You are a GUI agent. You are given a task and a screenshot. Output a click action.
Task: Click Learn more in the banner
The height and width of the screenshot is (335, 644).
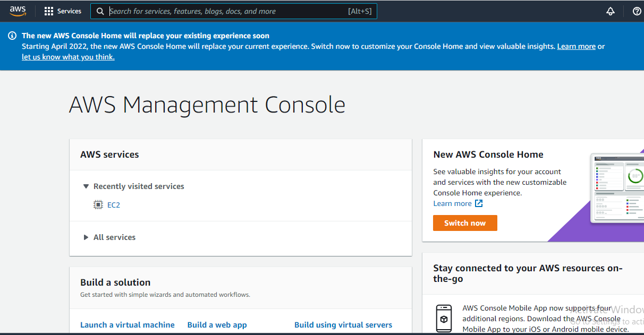576,46
